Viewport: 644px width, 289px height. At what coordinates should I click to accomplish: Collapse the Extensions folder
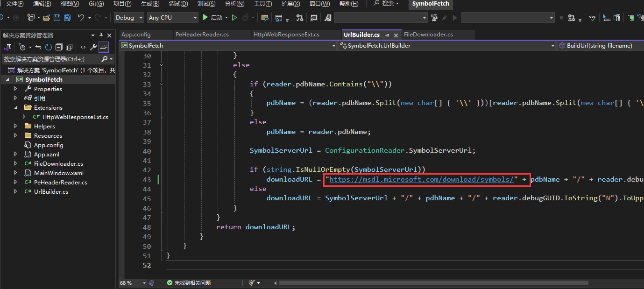[x=16, y=107]
